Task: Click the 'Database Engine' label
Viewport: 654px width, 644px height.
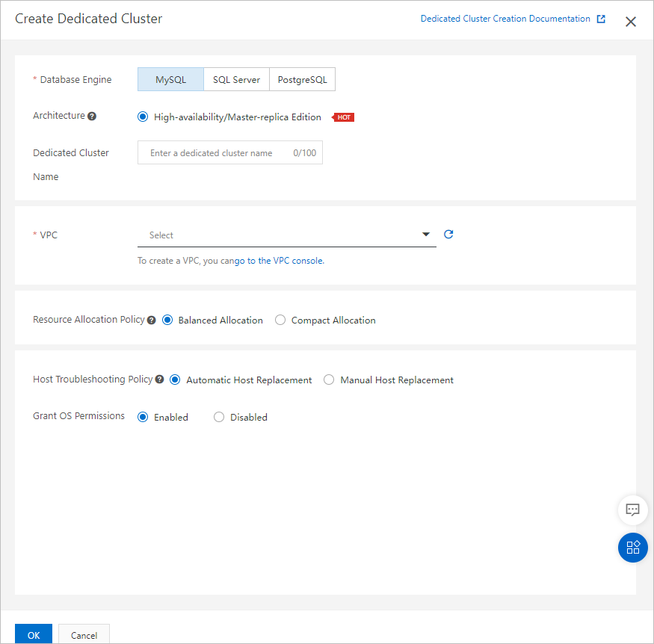Action: (x=75, y=80)
